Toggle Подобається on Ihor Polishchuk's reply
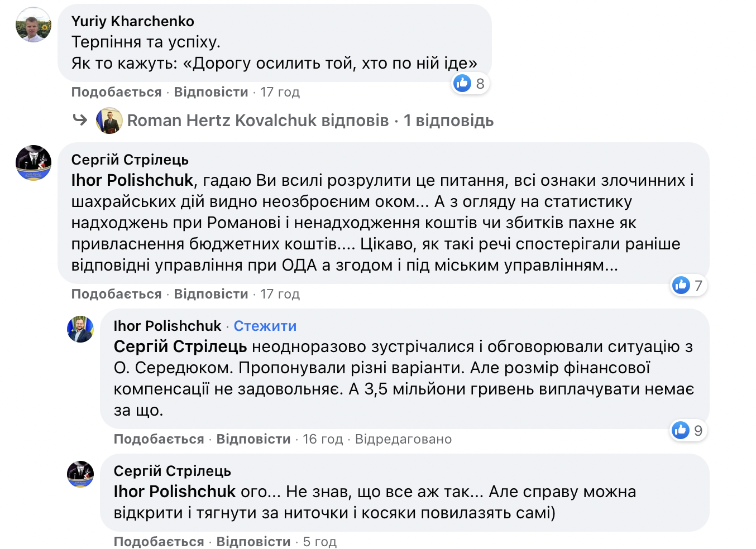 tap(159, 439)
